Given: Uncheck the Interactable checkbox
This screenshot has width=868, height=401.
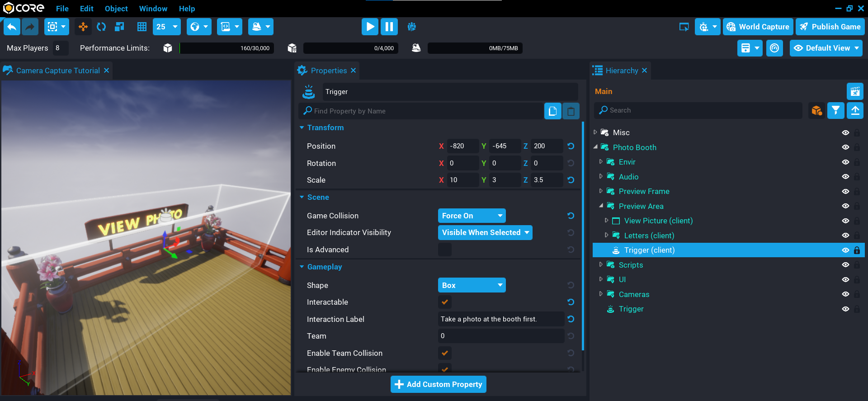Looking at the screenshot, I should [445, 302].
